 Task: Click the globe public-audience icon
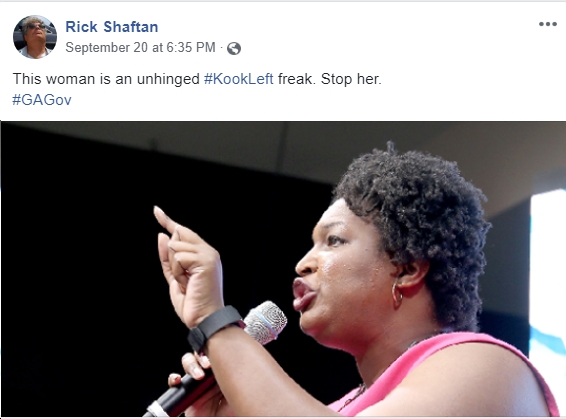click(234, 48)
